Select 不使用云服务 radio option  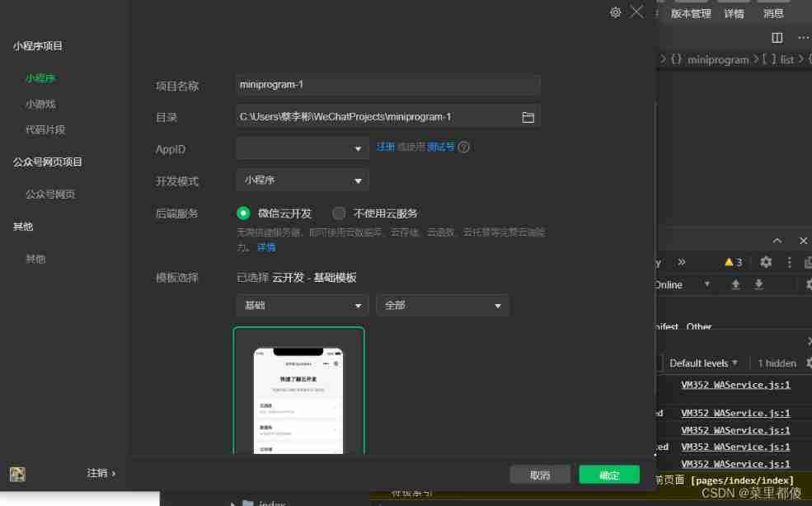339,213
